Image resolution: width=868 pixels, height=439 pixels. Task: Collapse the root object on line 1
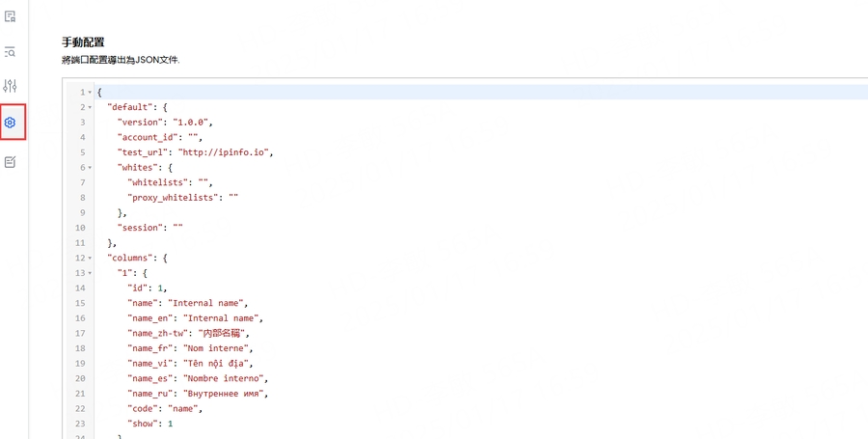pos(90,93)
